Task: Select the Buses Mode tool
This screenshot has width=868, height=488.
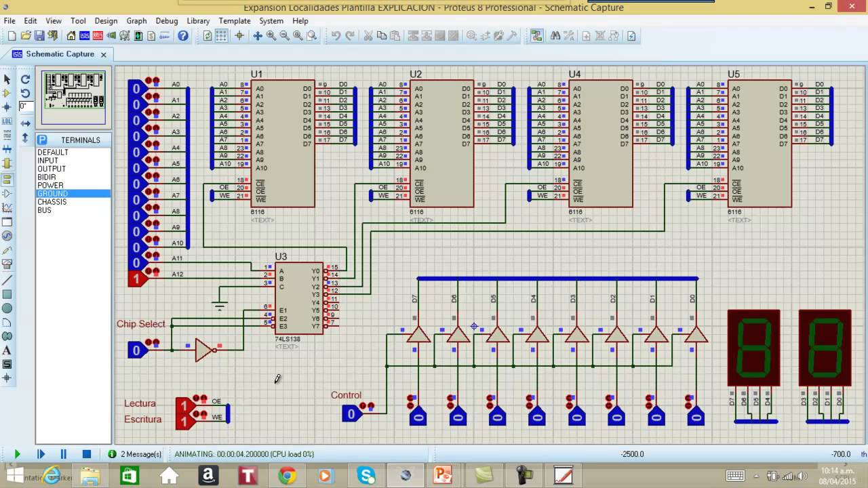Action: pyautogui.click(x=7, y=149)
